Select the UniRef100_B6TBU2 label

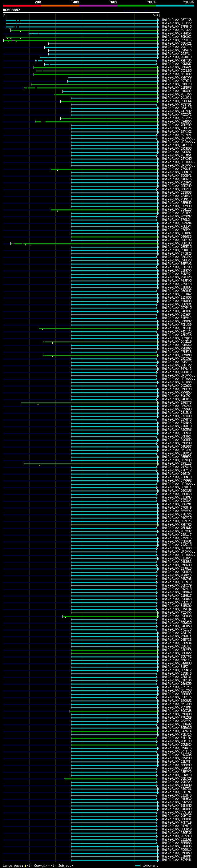(x=177, y=74)
